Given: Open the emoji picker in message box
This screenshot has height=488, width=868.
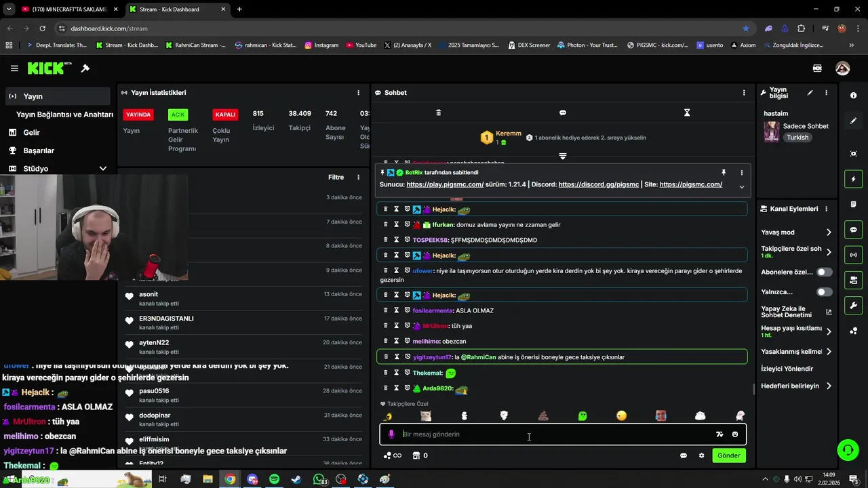Looking at the screenshot, I should coord(735,434).
